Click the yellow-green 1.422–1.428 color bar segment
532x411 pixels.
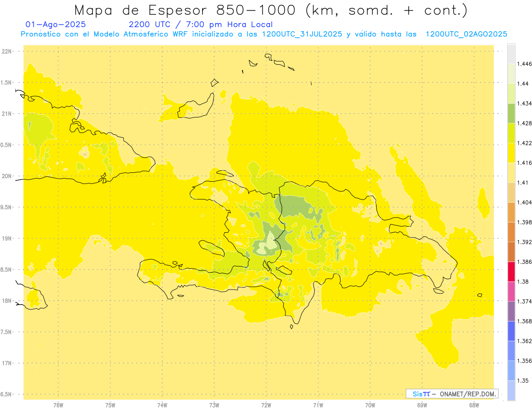(511, 133)
